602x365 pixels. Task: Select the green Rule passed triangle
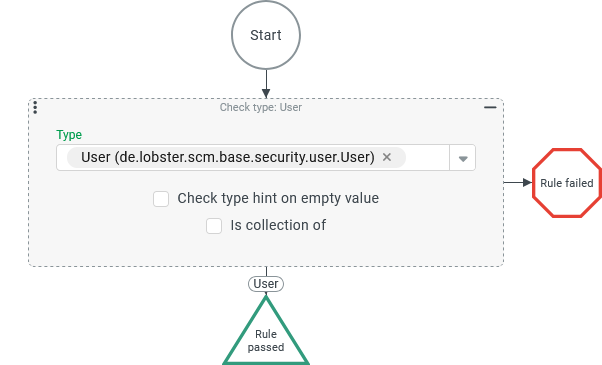coord(266,331)
